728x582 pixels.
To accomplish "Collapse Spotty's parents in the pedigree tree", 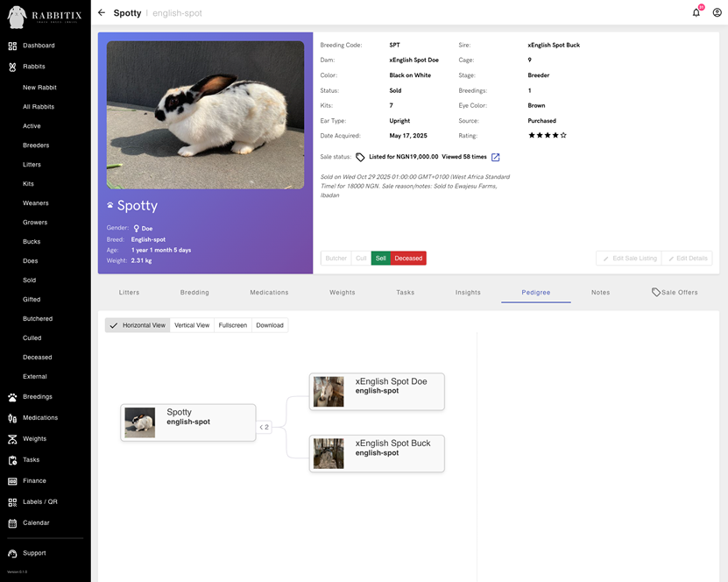I will coord(265,427).
